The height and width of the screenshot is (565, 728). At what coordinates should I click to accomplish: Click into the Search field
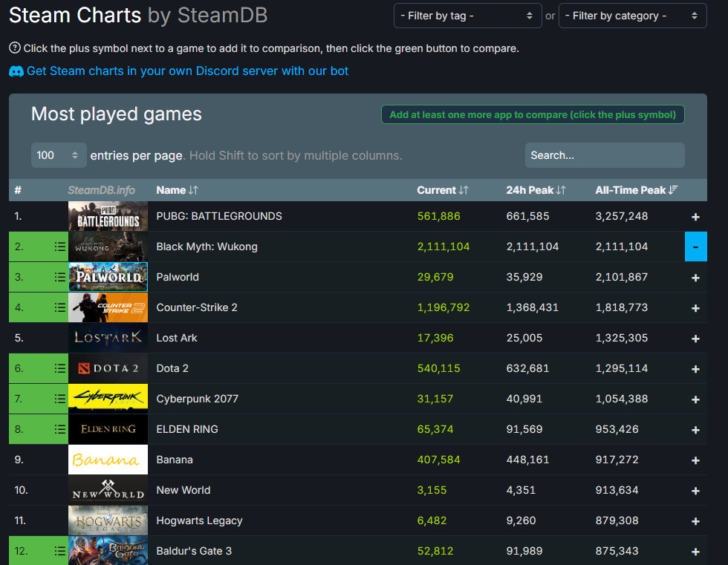click(x=605, y=155)
